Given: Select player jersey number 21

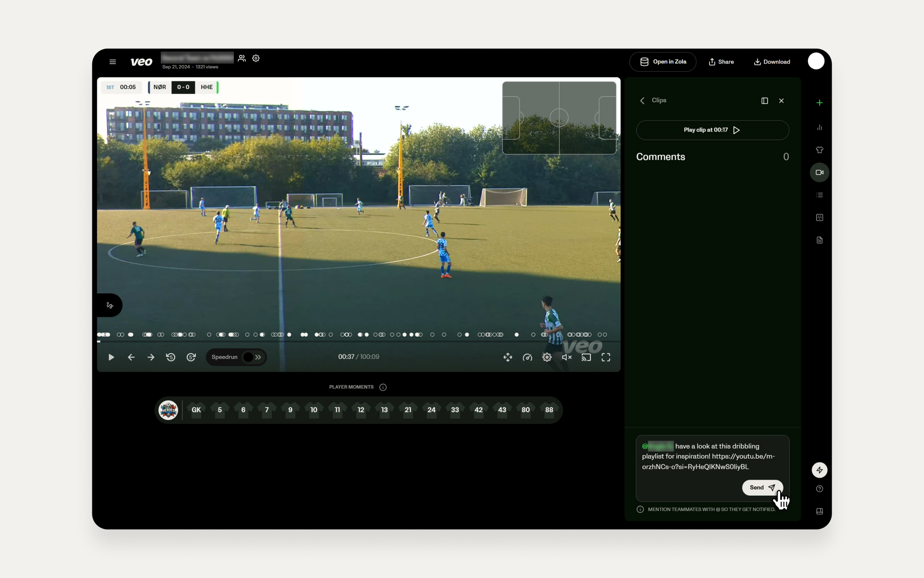Looking at the screenshot, I should (x=408, y=410).
